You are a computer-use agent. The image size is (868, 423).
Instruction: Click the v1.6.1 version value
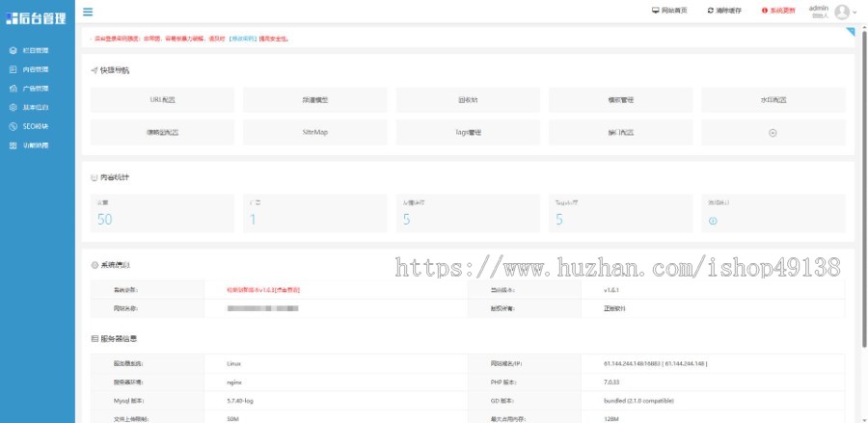611,290
